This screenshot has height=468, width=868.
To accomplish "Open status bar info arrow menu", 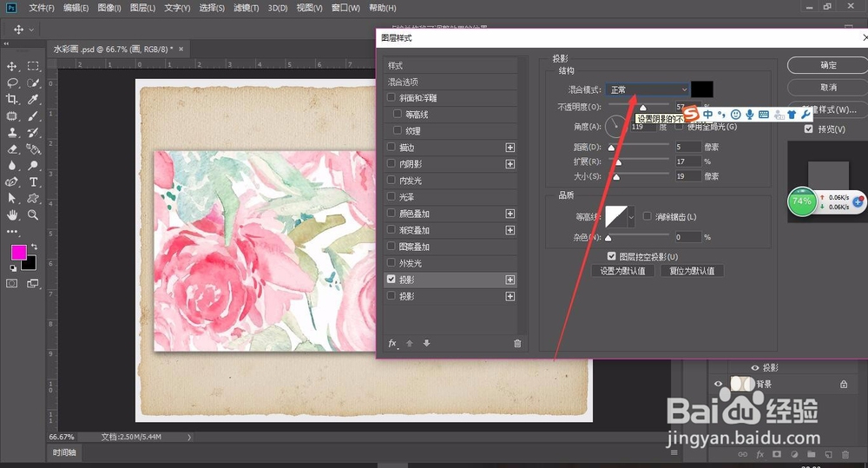I will point(189,437).
